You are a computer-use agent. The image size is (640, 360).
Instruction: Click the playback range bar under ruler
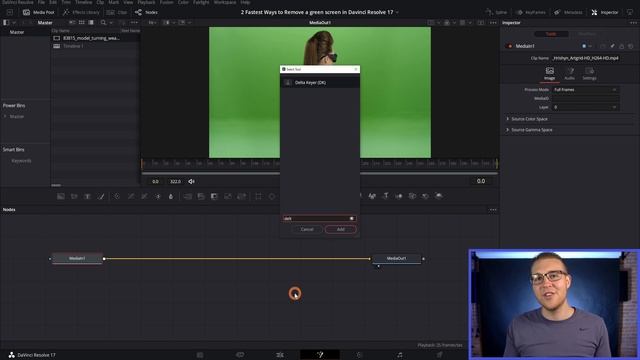pos(320,173)
